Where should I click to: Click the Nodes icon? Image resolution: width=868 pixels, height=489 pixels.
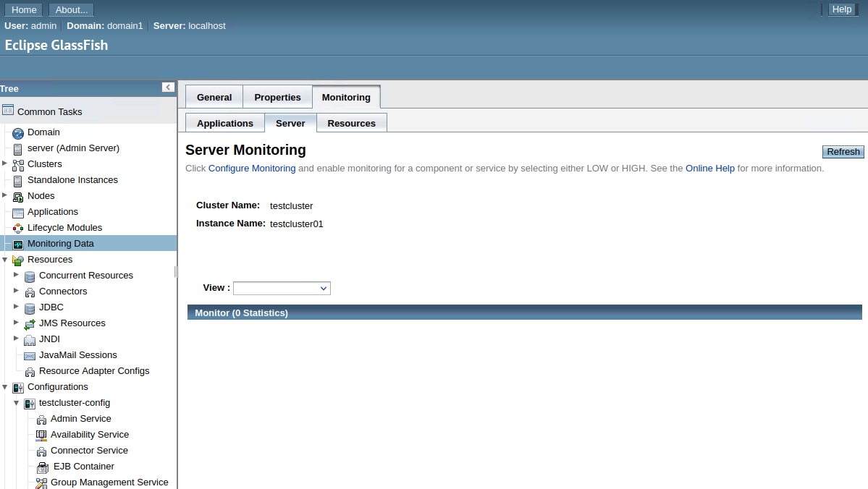[x=17, y=196]
